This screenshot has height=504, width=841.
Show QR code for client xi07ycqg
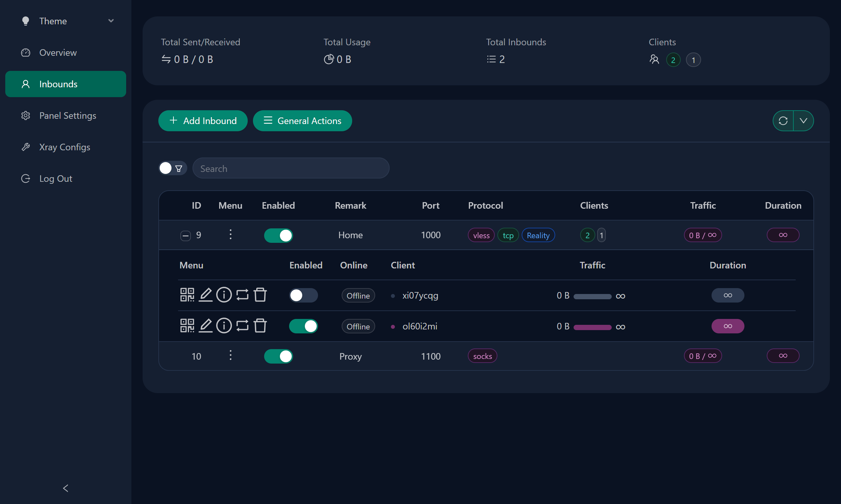[x=187, y=295]
